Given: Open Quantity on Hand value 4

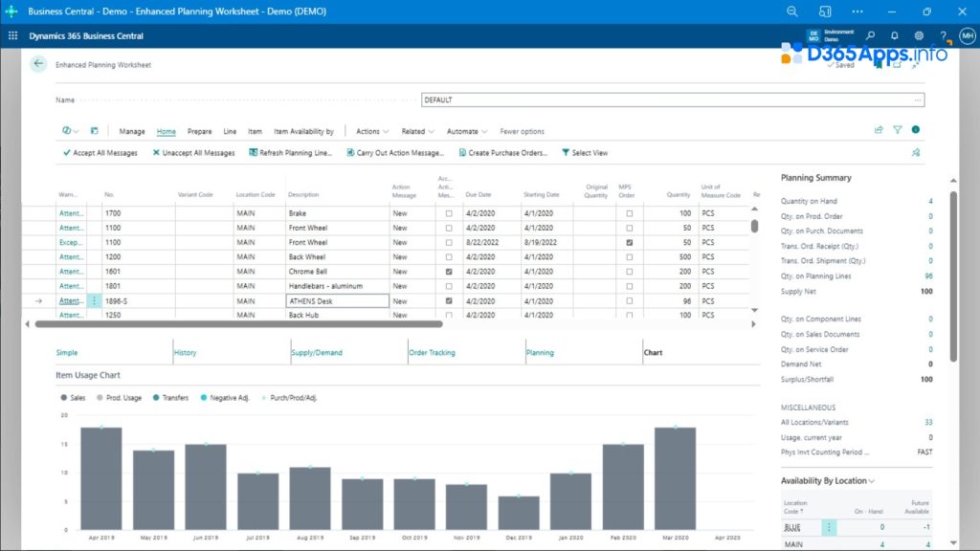Looking at the screenshot, I should coord(930,201).
